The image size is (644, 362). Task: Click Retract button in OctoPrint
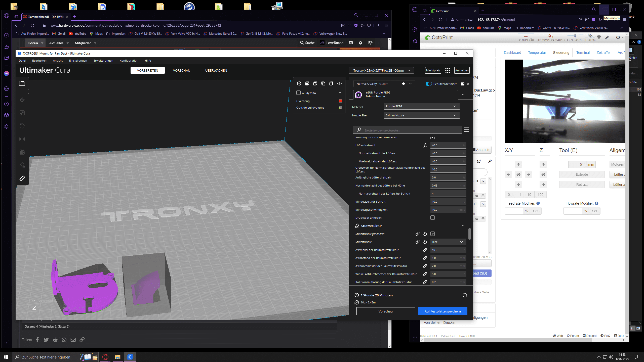(x=582, y=185)
